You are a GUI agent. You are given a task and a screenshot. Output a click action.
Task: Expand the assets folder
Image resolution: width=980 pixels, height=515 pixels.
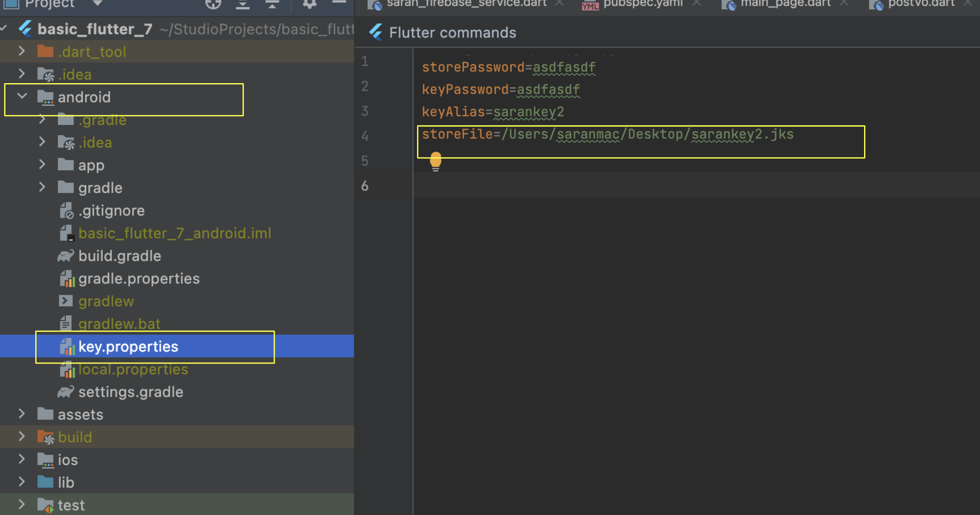coord(22,414)
